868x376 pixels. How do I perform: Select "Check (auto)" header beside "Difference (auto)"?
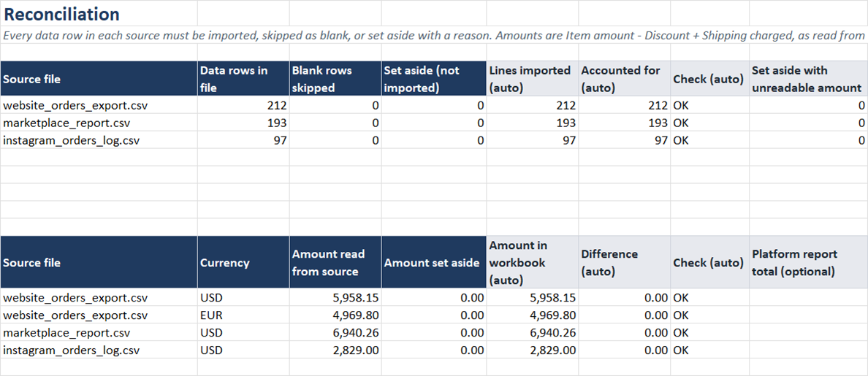(x=709, y=263)
